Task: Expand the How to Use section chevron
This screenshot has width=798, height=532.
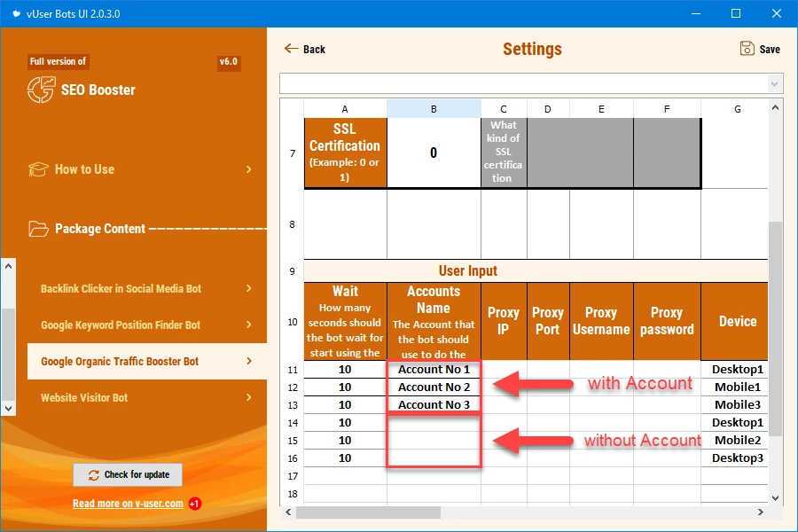Action: (x=249, y=169)
